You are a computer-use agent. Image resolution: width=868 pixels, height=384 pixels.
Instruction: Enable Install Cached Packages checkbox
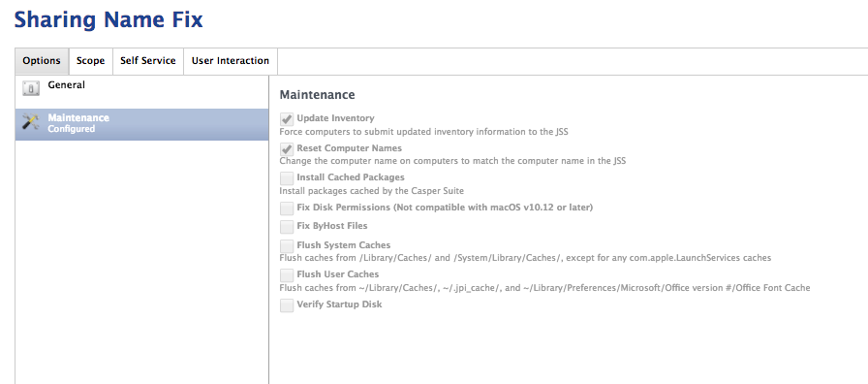[x=287, y=177]
